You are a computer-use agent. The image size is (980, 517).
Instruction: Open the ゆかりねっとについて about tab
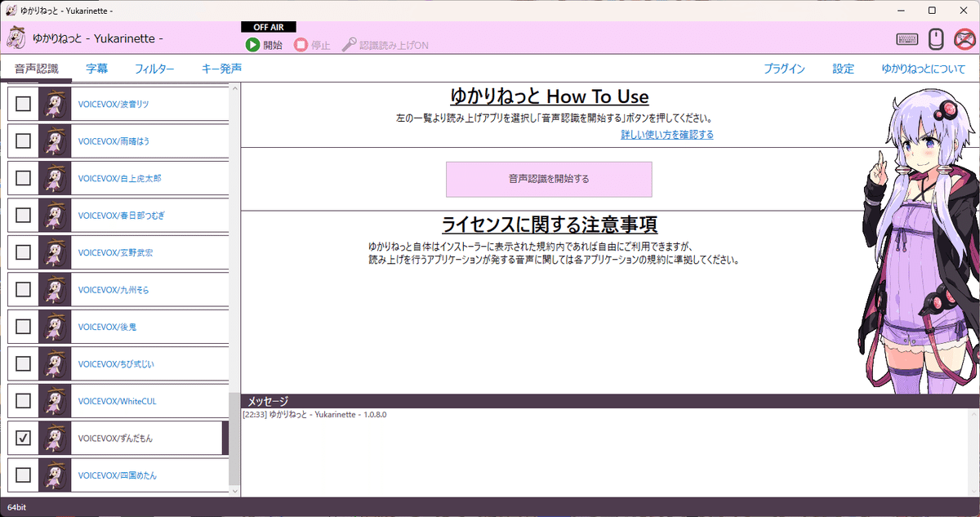(x=923, y=69)
